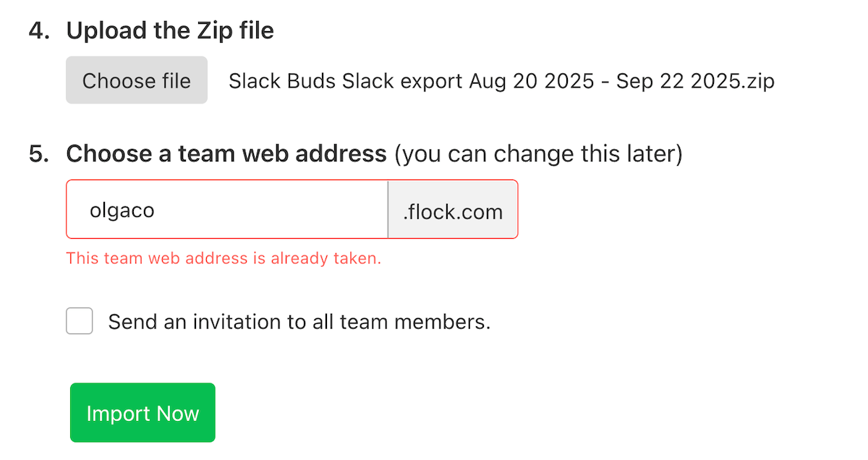The width and height of the screenshot is (868, 460).
Task: Focus the team web address input field
Action: click(x=227, y=210)
